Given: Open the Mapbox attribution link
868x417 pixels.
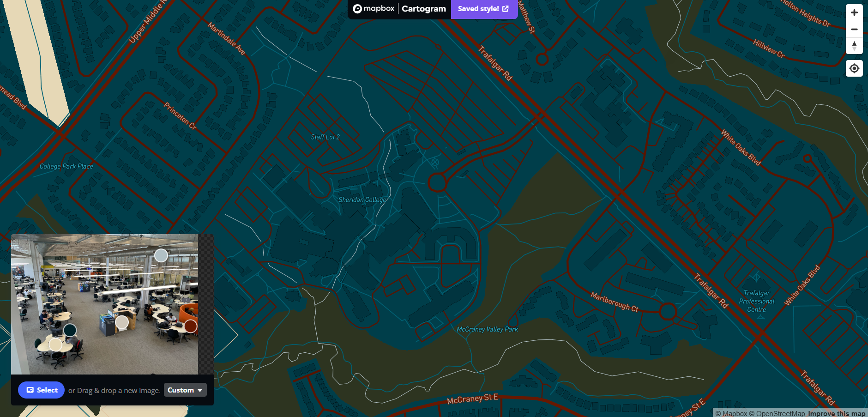Looking at the screenshot, I should coord(733,413).
